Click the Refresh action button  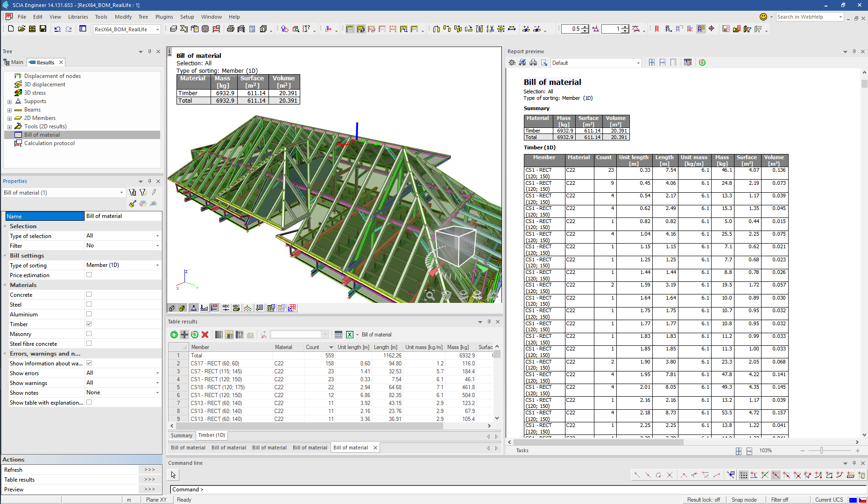click(x=149, y=470)
